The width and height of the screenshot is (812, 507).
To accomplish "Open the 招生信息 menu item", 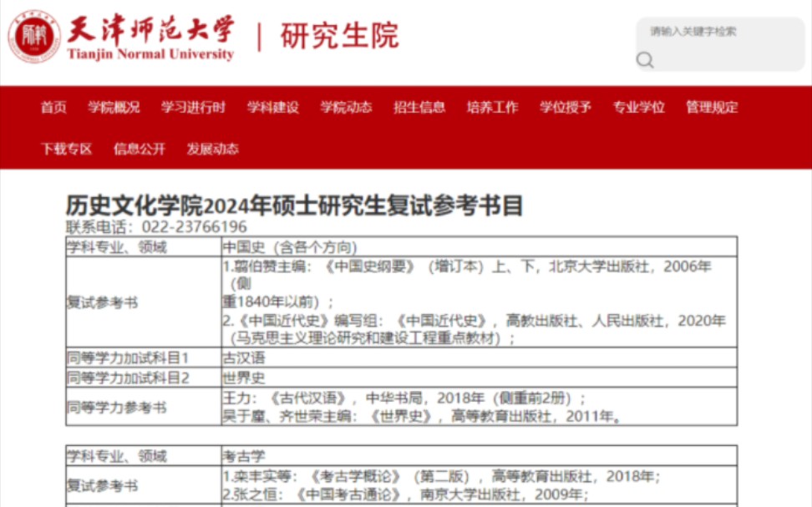I will (x=419, y=107).
